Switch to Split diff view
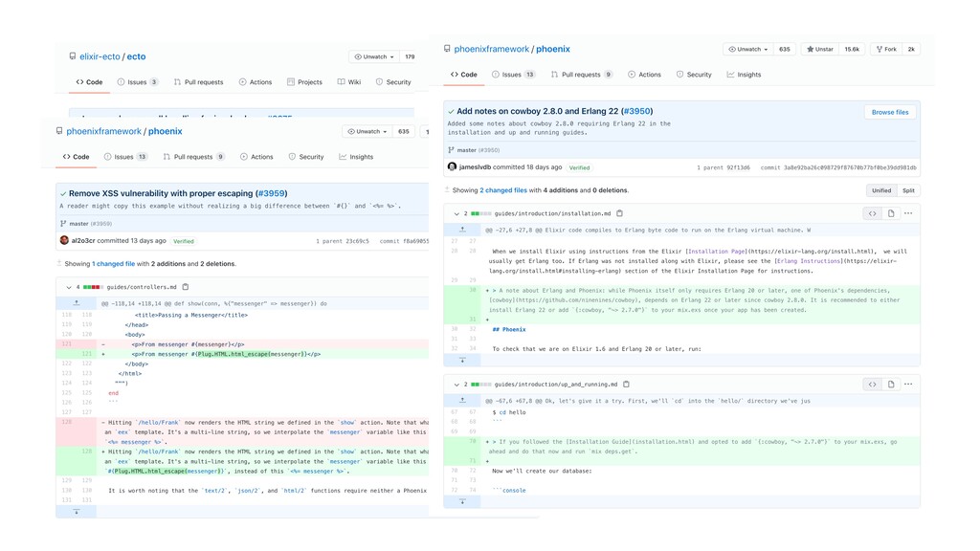The image size is (980, 551). (x=908, y=190)
